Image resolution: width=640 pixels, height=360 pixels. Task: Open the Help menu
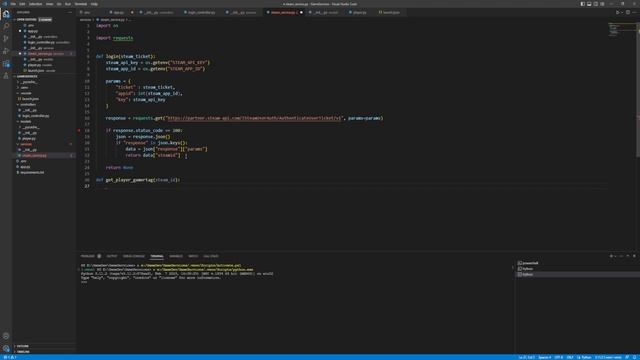[94, 4]
